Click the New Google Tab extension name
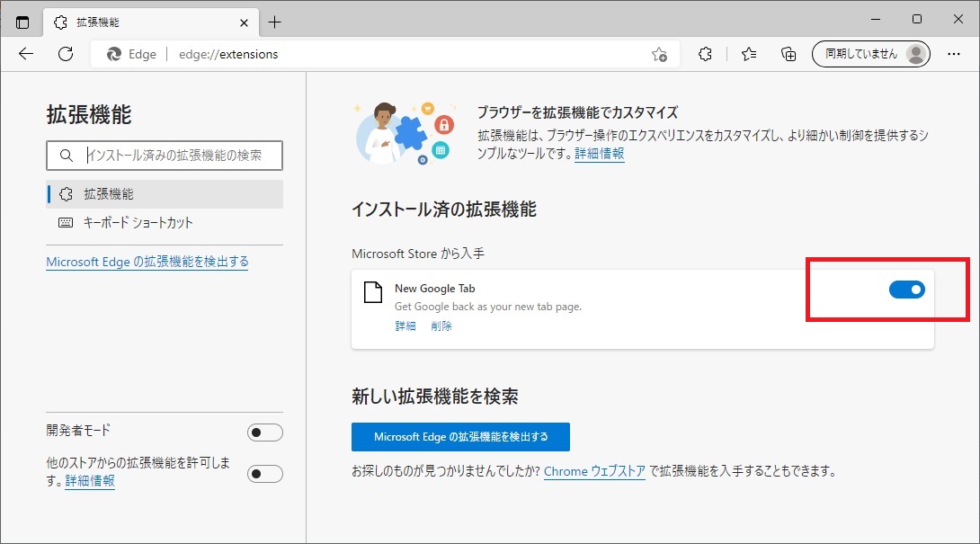Screen dimensions: 980x544 [435, 289]
